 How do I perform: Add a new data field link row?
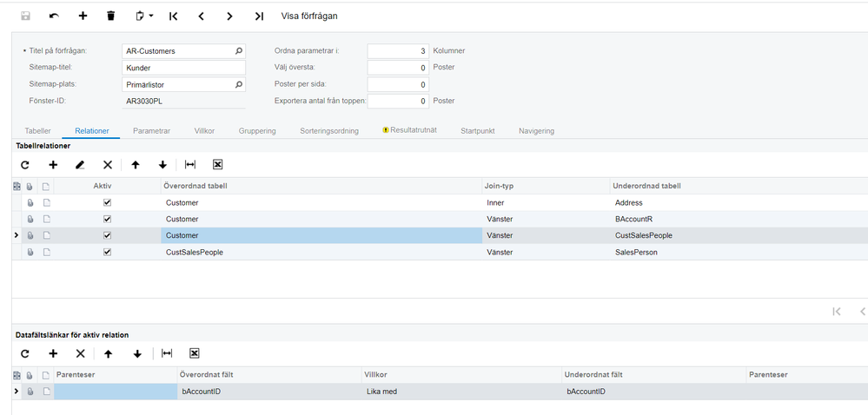(x=53, y=353)
